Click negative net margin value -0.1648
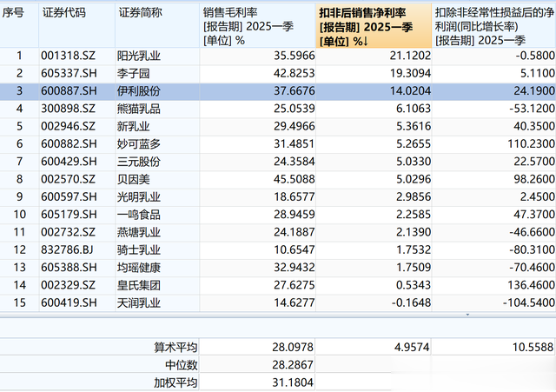 (411, 303)
